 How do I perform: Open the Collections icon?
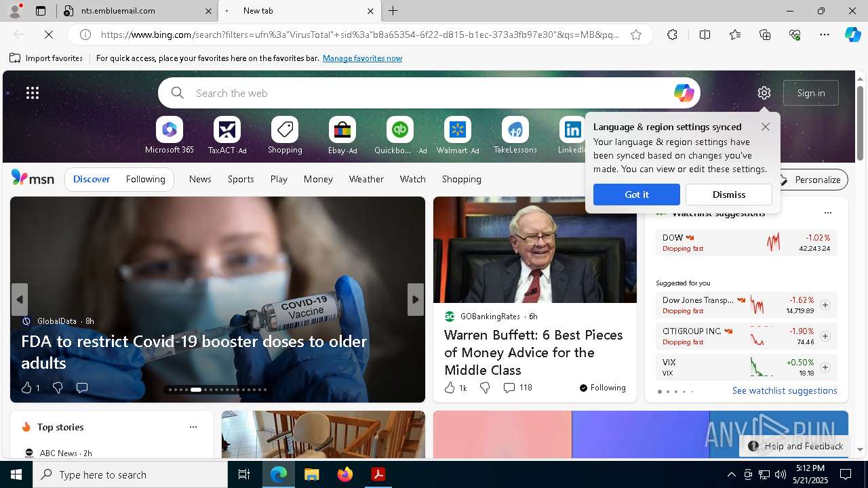(765, 35)
